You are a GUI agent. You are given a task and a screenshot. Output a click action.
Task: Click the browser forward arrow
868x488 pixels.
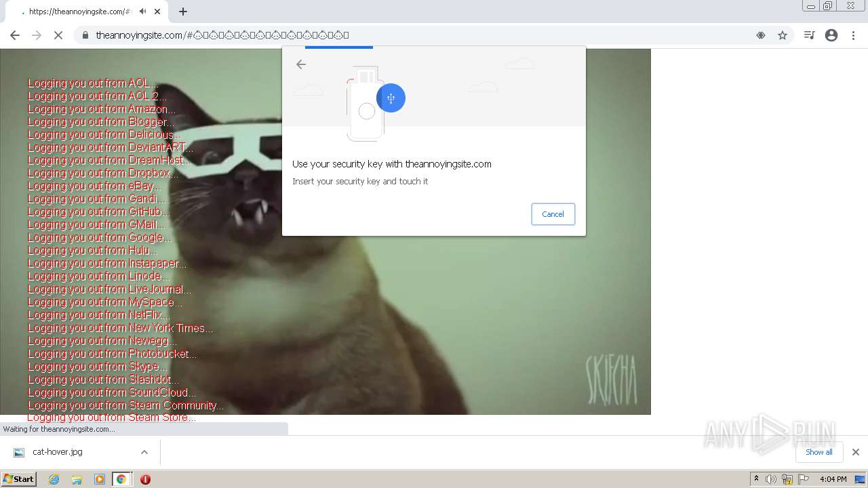(37, 35)
